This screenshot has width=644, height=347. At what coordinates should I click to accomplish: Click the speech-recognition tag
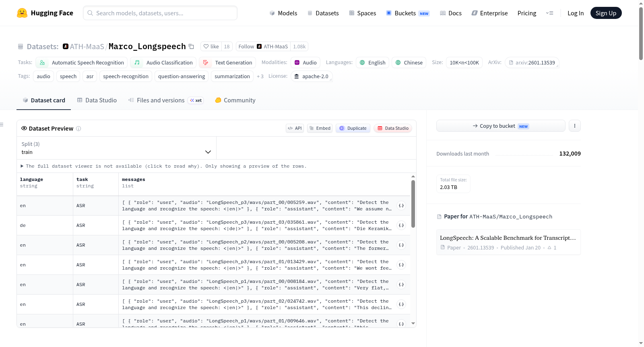[126, 76]
